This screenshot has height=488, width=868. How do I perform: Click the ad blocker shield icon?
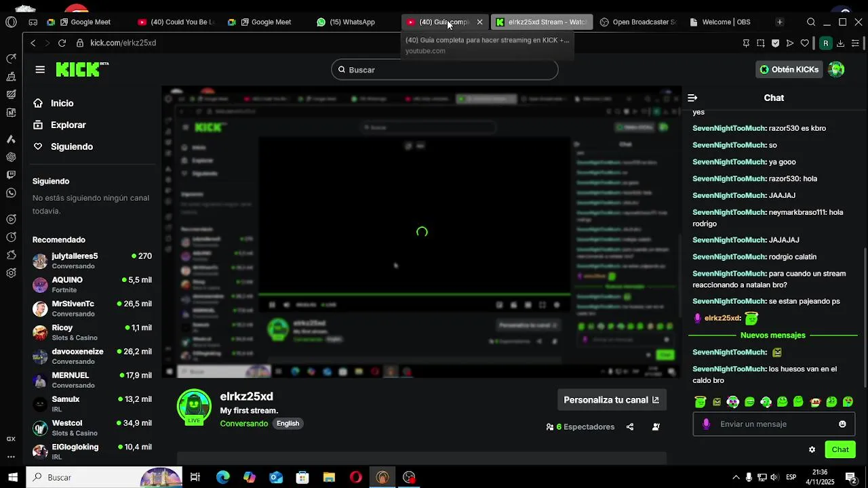pyautogui.click(x=775, y=43)
